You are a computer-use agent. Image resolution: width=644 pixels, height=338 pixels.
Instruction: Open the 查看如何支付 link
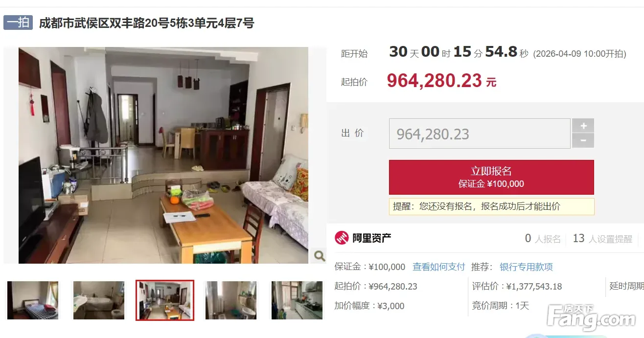(x=438, y=267)
